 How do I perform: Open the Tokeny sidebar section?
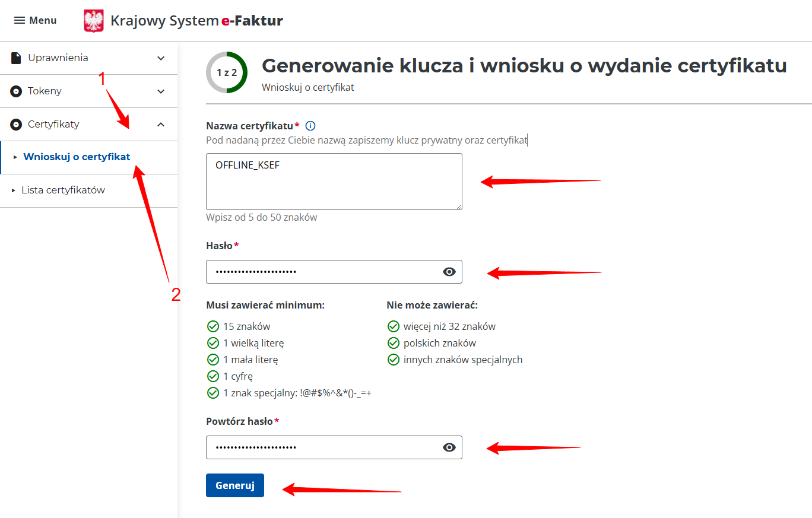click(x=89, y=91)
